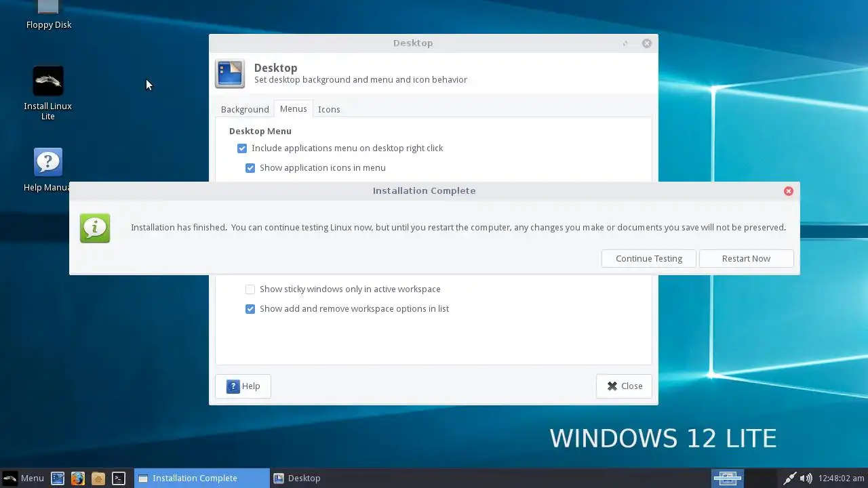Click Restart Now button

746,258
